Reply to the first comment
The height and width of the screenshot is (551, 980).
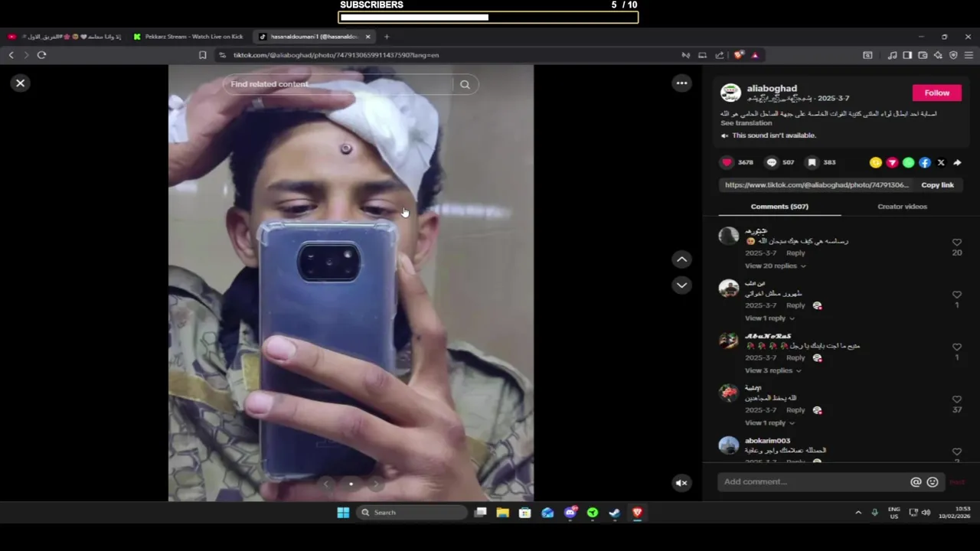[x=795, y=253]
